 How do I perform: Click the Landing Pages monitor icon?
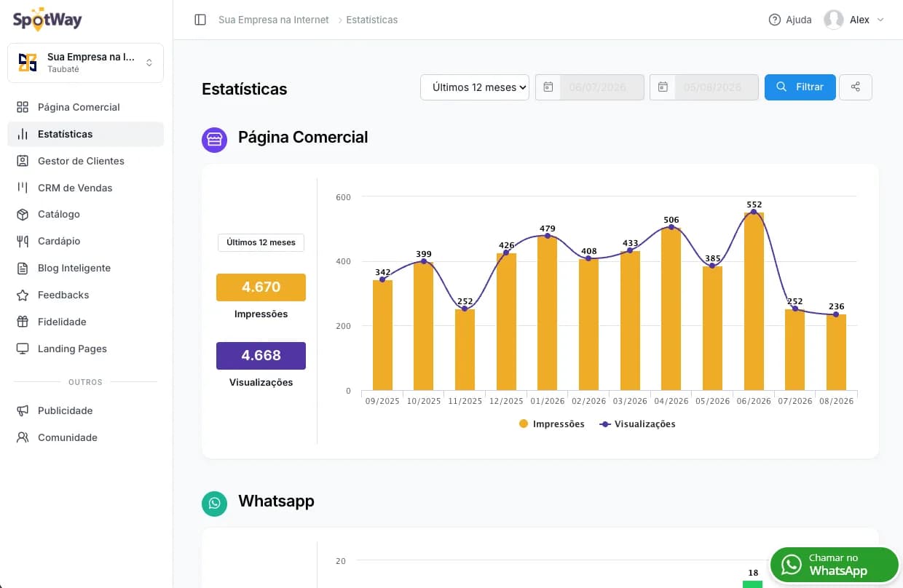[x=23, y=349]
